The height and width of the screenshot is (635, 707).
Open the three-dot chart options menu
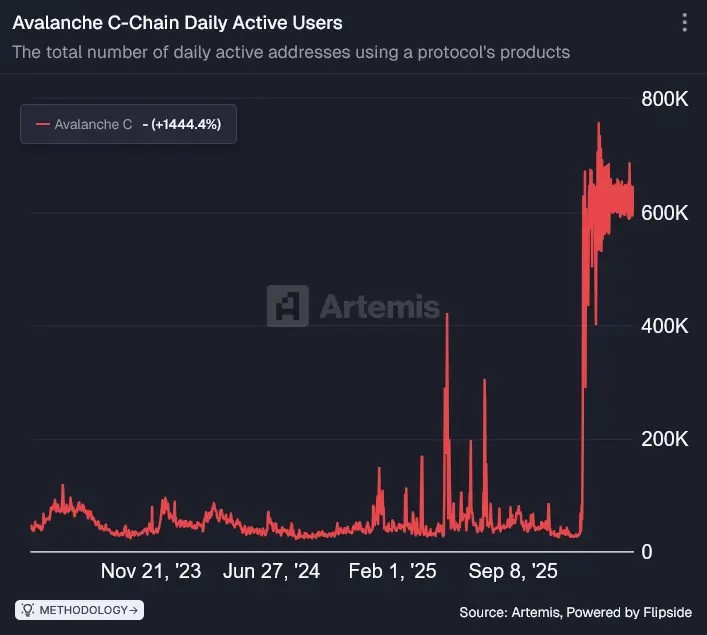pos(684,23)
